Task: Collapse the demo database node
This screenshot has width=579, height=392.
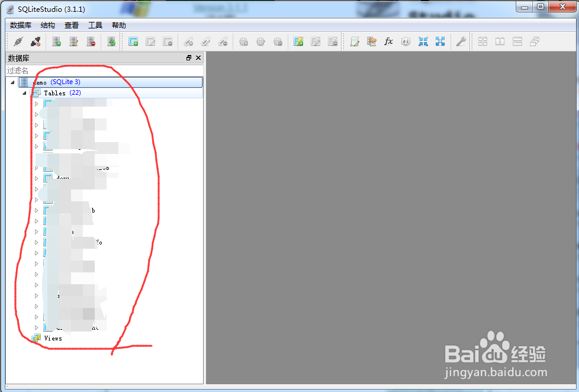Action: [12, 82]
